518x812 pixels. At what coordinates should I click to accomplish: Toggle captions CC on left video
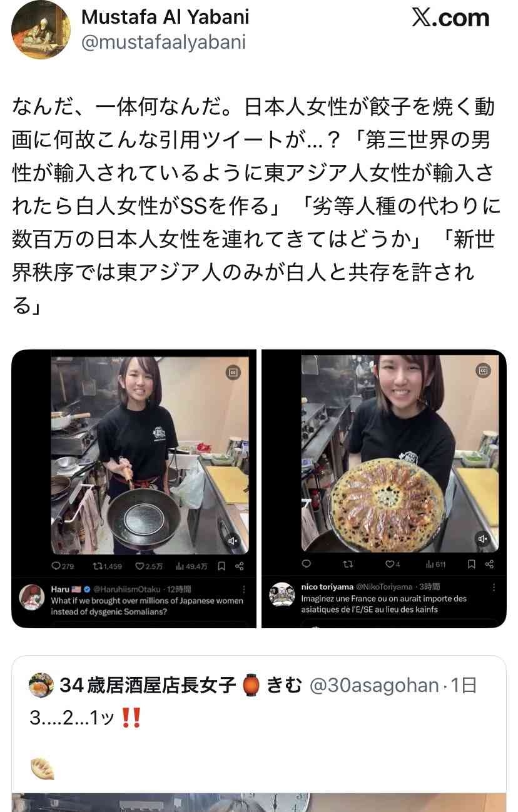pyautogui.click(x=233, y=372)
